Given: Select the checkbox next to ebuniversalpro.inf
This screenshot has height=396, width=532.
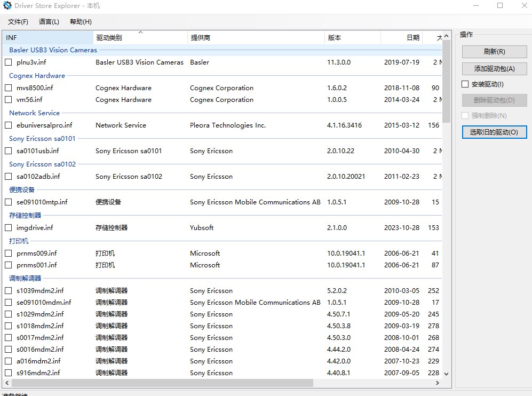Looking at the screenshot, I should point(9,125).
